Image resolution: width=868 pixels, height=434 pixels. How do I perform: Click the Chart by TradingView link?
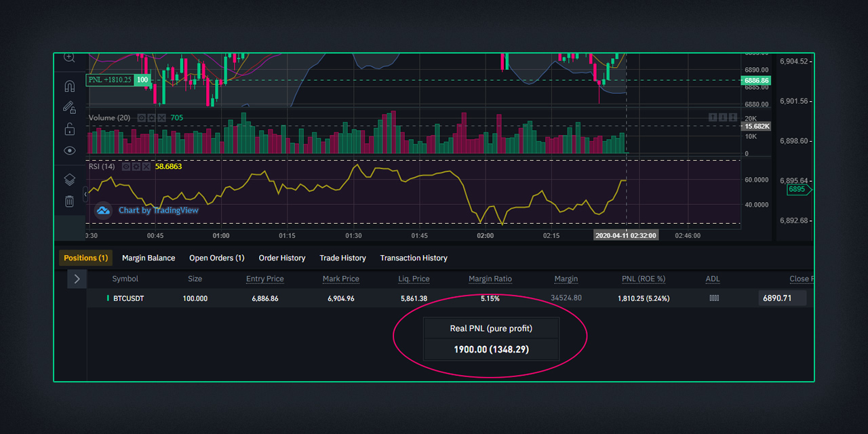158,210
